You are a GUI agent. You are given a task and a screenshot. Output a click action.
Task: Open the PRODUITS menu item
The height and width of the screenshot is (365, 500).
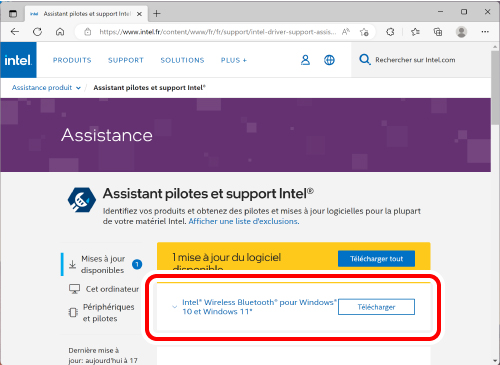[72, 60]
